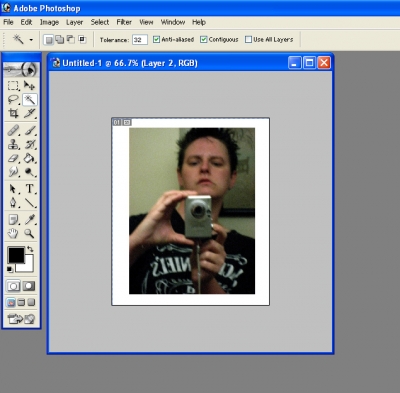Viewport: 400px width, 393px height.
Task: Activate the Eraser tool
Action: 13,158
